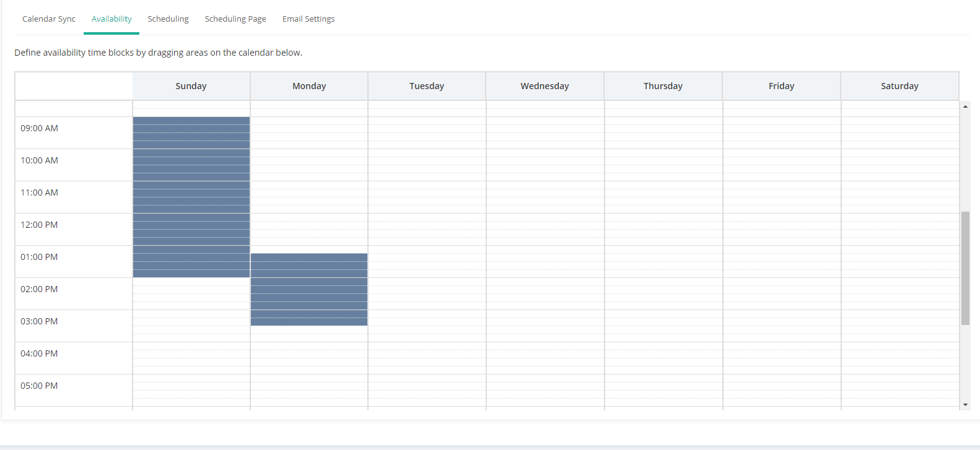Click the Wednesday 12:00 PM slot

[545, 229]
